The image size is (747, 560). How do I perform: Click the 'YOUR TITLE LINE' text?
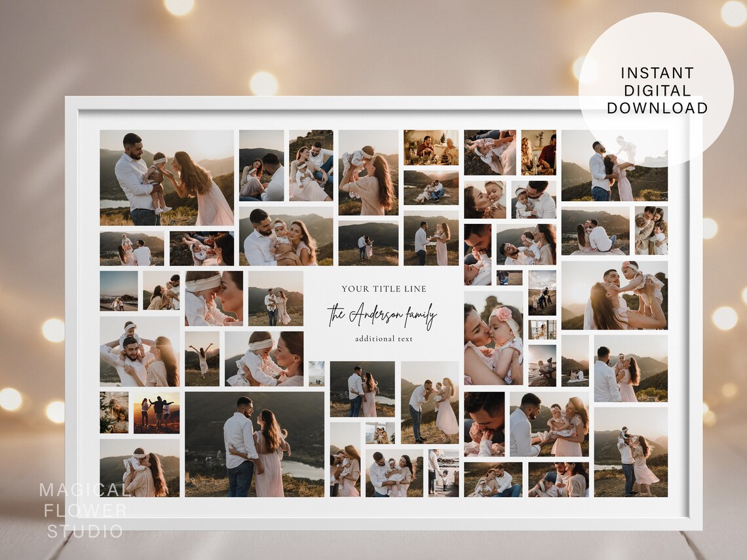(384, 289)
